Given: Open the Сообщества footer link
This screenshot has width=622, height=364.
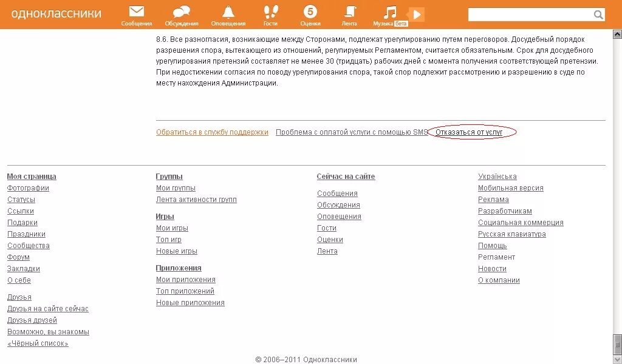Looking at the screenshot, I should [x=29, y=245].
